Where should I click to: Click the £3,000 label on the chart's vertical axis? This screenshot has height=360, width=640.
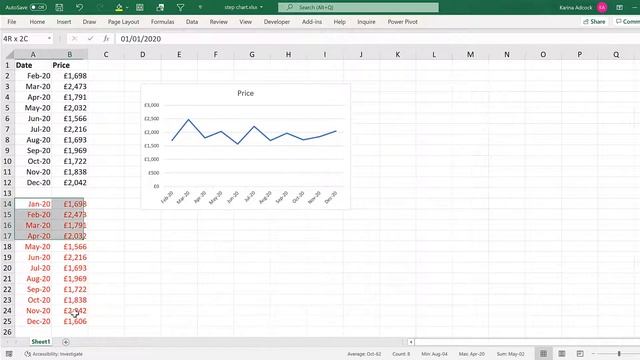click(x=151, y=105)
